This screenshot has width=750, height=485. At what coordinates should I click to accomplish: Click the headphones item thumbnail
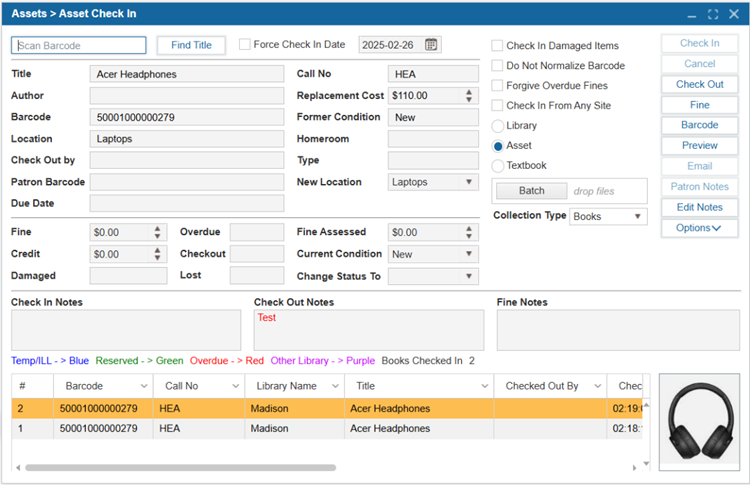699,422
